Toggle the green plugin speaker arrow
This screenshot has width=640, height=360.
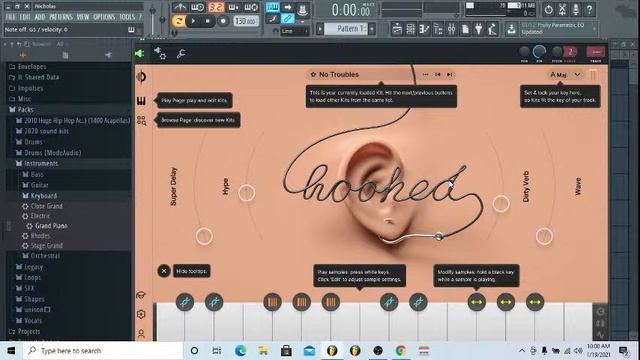pyautogui.click(x=140, y=53)
